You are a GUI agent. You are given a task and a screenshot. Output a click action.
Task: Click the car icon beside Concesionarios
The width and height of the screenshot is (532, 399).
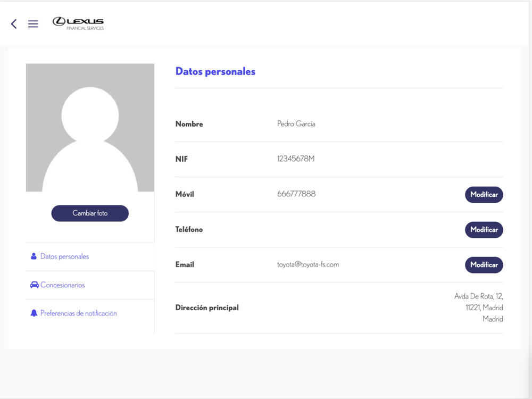[34, 285]
